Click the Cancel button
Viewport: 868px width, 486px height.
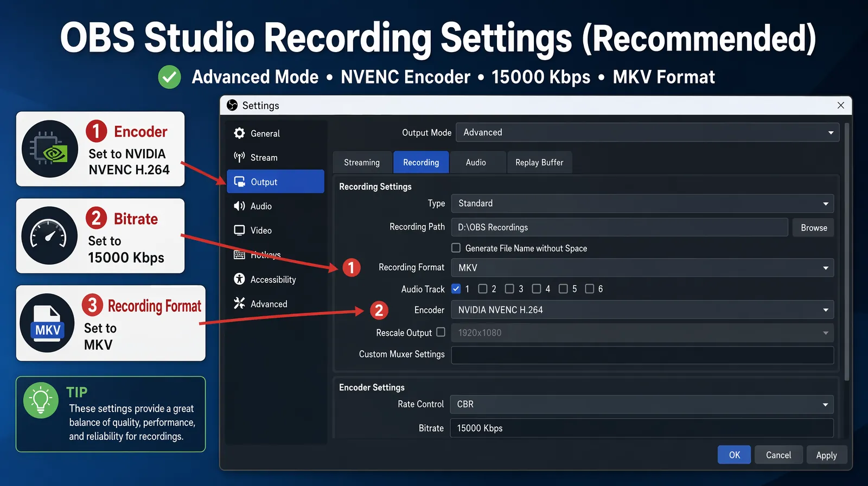[778, 455]
